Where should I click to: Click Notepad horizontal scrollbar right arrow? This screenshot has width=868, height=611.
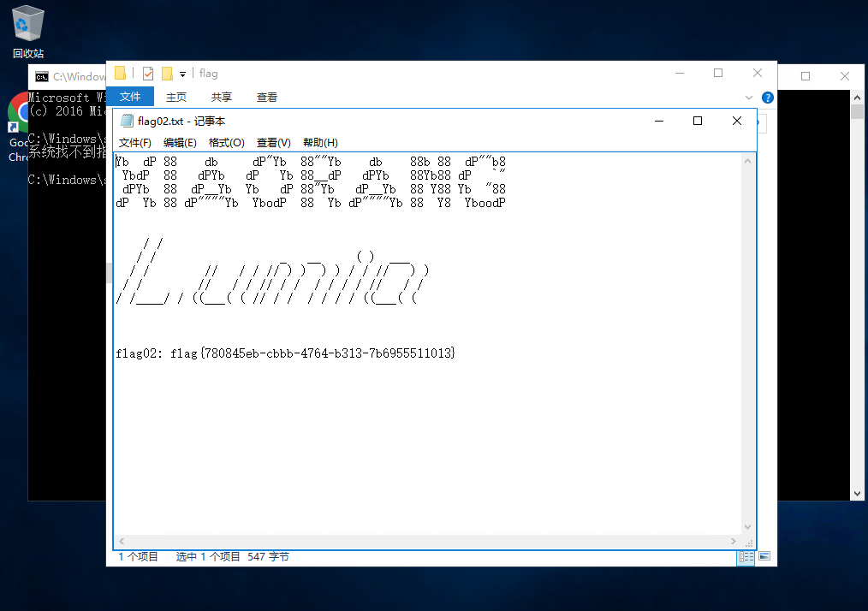[735, 542]
